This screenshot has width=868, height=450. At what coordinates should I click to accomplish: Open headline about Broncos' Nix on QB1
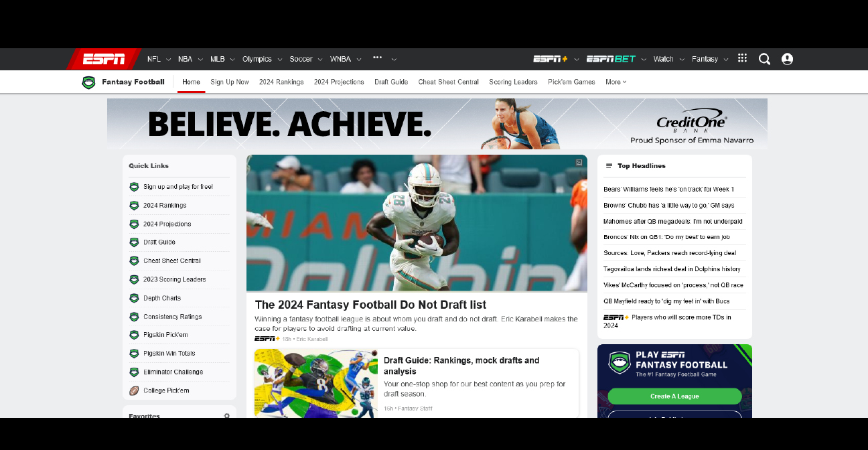pos(666,237)
